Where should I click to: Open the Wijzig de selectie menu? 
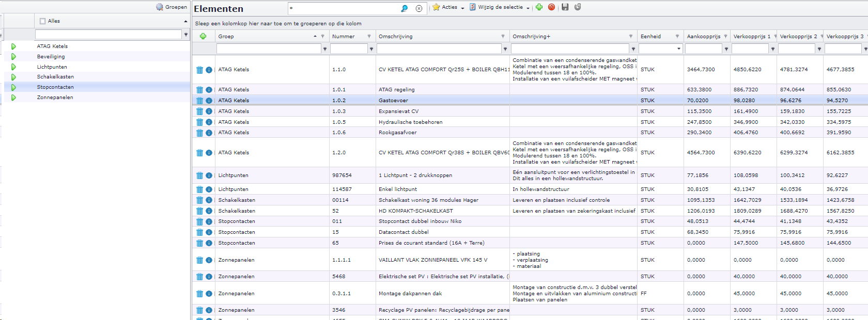pyautogui.click(x=500, y=7)
